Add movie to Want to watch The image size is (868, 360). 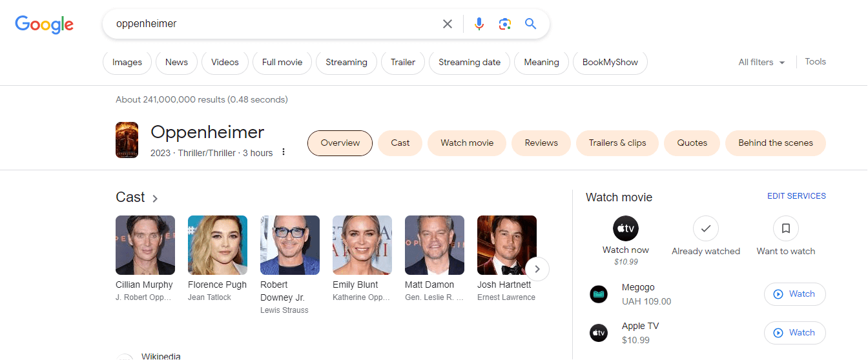tap(786, 228)
